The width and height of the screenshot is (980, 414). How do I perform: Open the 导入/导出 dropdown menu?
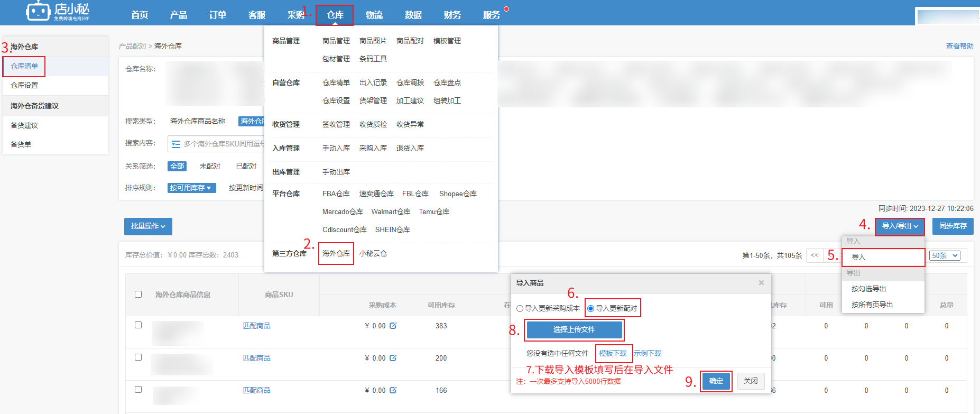(900, 226)
